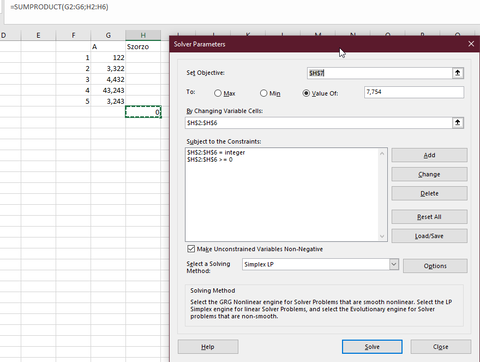Click the Reset All button
The width and height of the screenshot is (480, 362).
[429, 217]
